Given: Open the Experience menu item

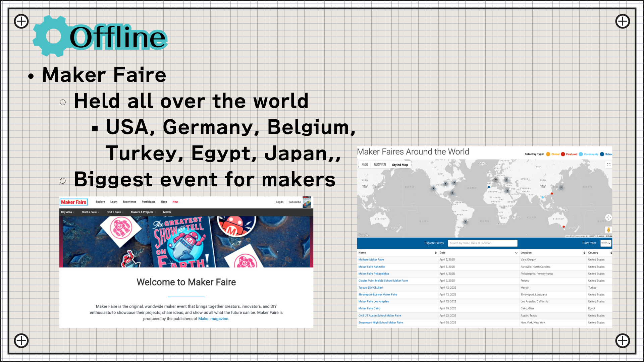Looking at the screenshot, I should (129, 202).
